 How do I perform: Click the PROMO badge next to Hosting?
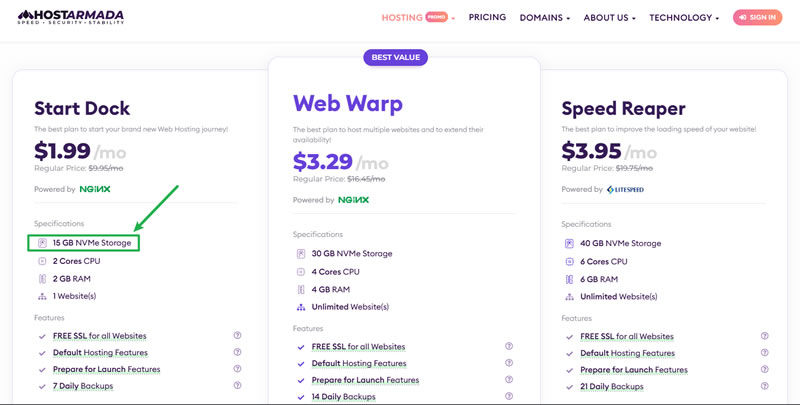point(437,17)
